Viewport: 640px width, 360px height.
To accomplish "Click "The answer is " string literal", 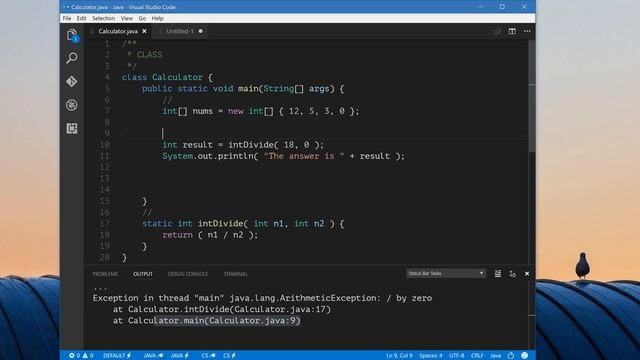I will pos(304,156).
